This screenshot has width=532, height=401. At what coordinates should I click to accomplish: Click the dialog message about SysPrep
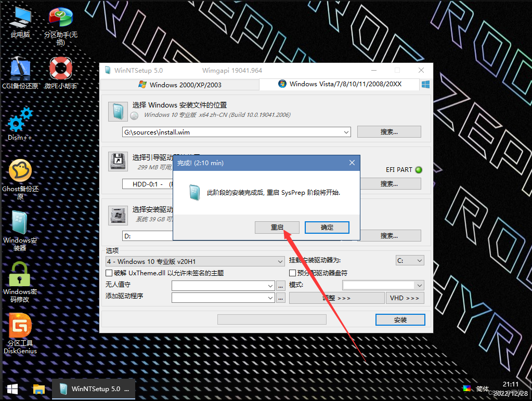274,193
